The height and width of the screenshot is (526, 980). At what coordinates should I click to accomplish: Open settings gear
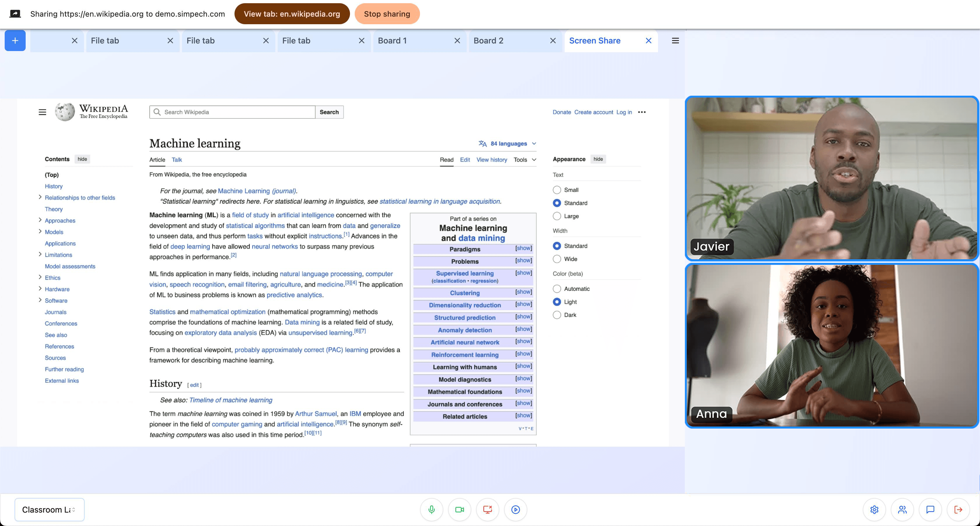[874, 509]
